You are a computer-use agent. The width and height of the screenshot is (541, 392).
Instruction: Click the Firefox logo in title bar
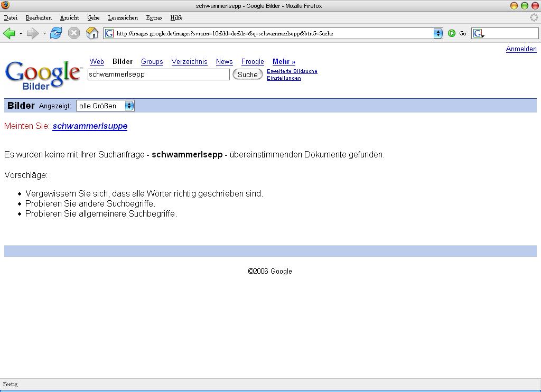(5, 5)
